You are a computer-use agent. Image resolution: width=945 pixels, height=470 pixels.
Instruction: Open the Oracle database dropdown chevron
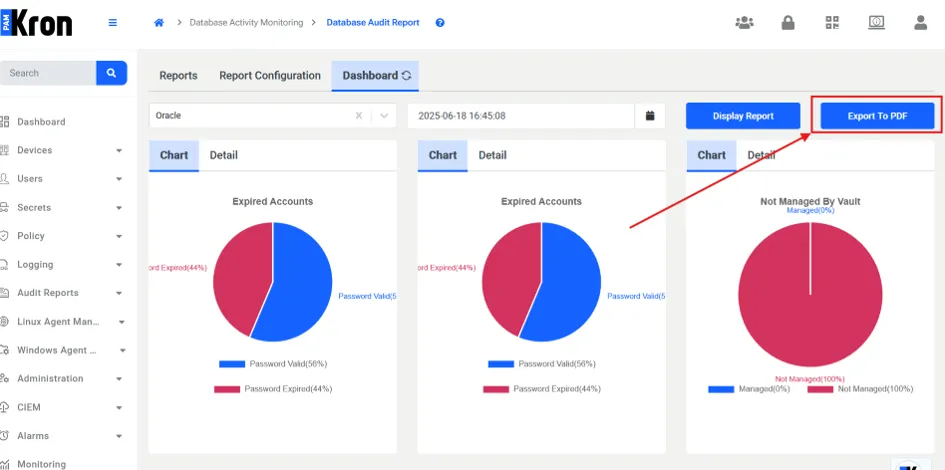(384, 116)
